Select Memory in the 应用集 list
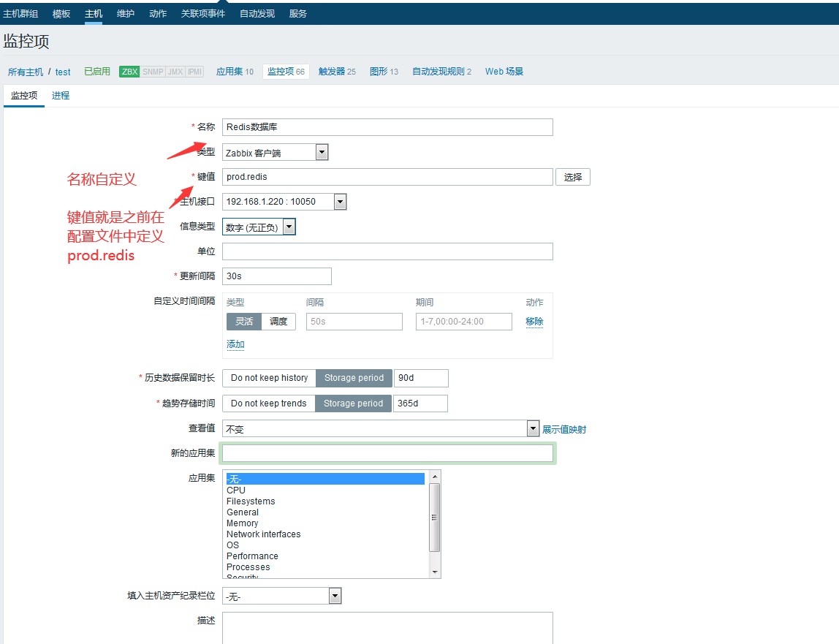This screenshot has width=839, height=644. 243,523
